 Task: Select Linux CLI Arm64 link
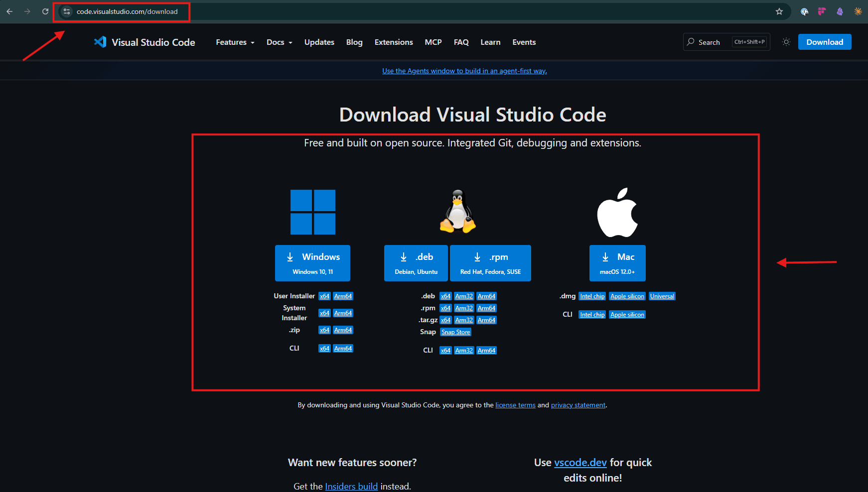click(486, 351)
